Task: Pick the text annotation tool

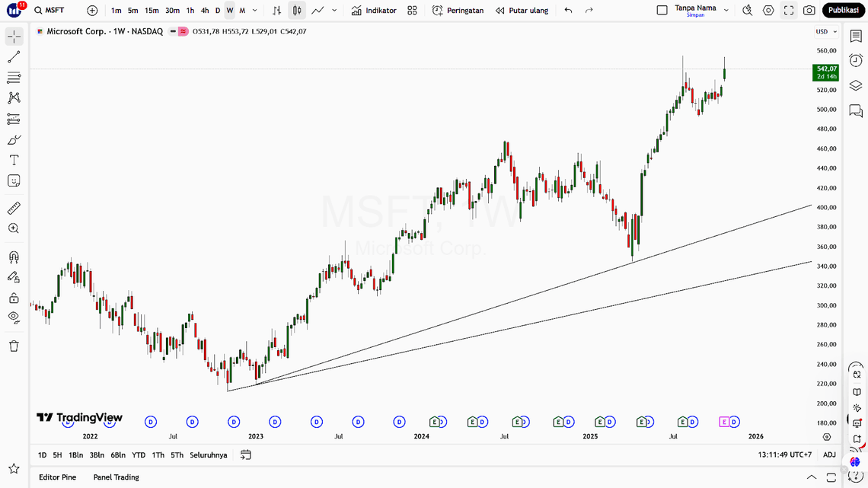Action: click(14, 161)
